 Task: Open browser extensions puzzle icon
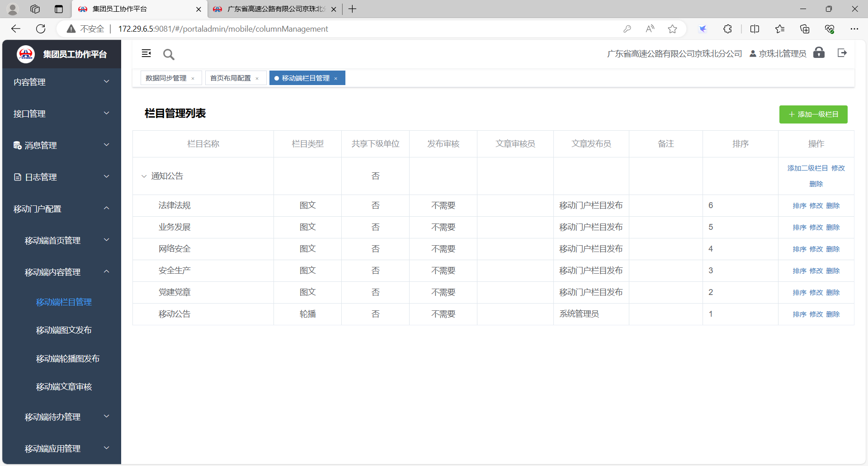727,29
